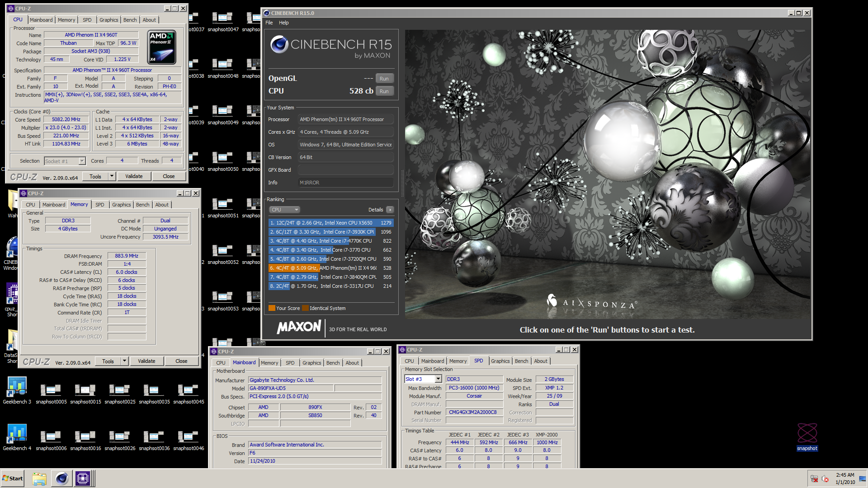This screenshot has width=868, height=488.
Task: Open snaphsot0048 desktop file
Action: click(223, 68)
